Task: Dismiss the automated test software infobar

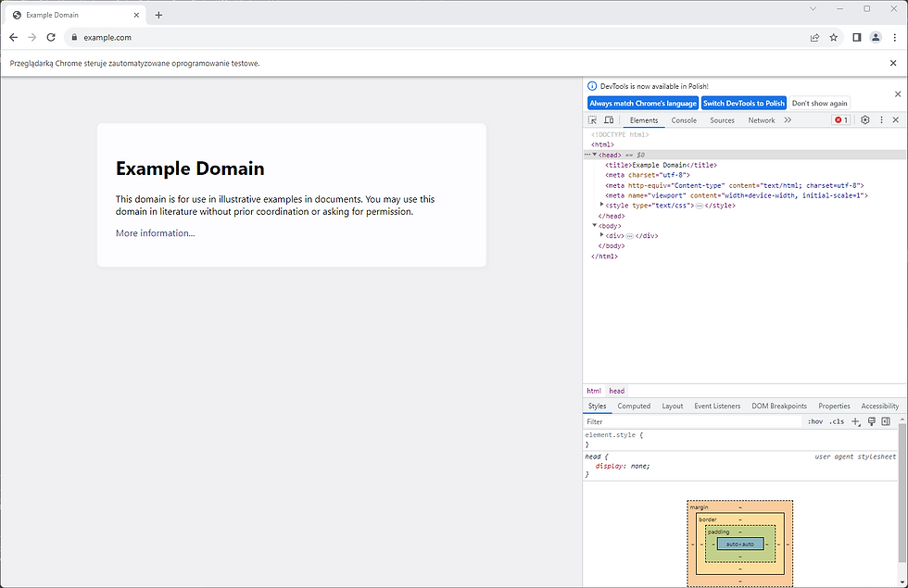Action: click(893, 63)
